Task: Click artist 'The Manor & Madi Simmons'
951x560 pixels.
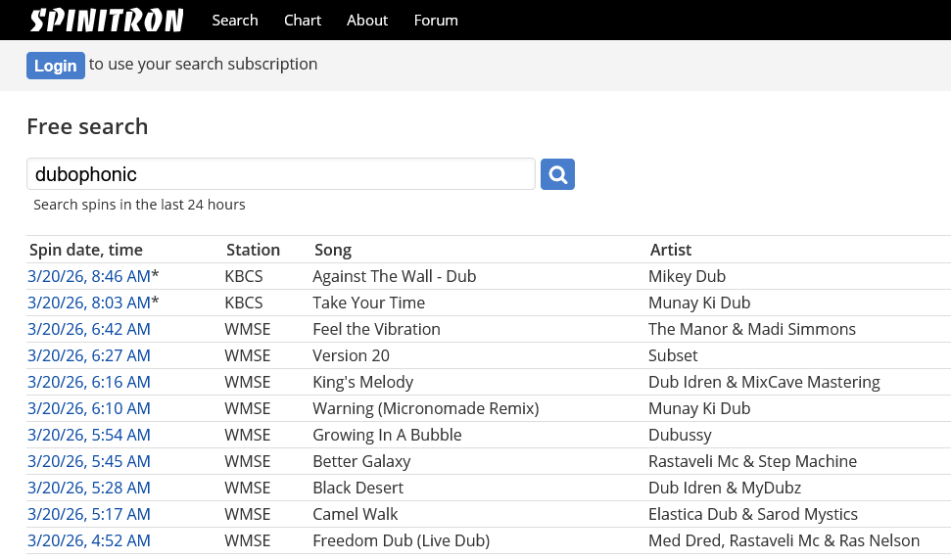Action: [x=752, y=329]
